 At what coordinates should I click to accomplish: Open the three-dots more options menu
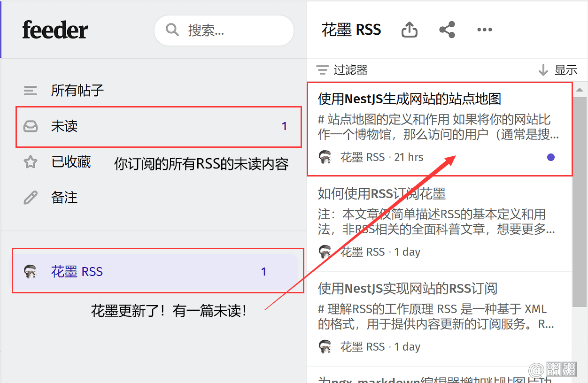pyautogui.click(x=485, y=30)
